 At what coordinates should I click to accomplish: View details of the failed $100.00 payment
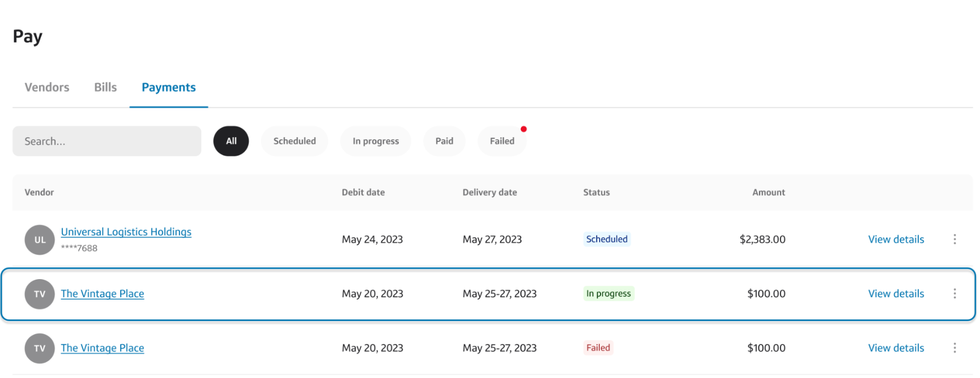click(x=896, y=348)
